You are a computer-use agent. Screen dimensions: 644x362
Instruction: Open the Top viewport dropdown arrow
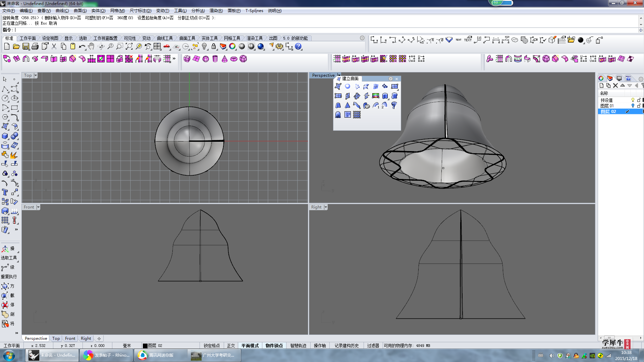coord(36,75)
